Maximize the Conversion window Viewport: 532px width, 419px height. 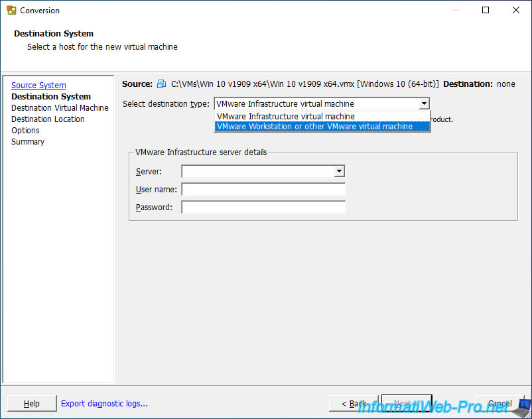click(x=486, y=10)
